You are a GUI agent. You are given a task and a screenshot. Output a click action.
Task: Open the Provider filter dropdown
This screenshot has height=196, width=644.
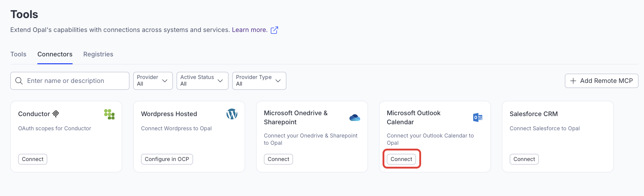153,81
